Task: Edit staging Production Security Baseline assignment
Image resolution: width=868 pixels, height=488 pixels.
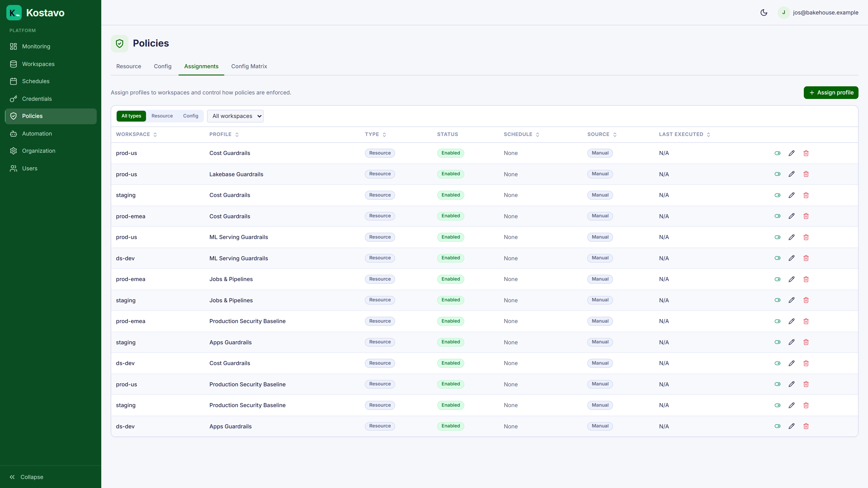Action: [x=792, y=406]
